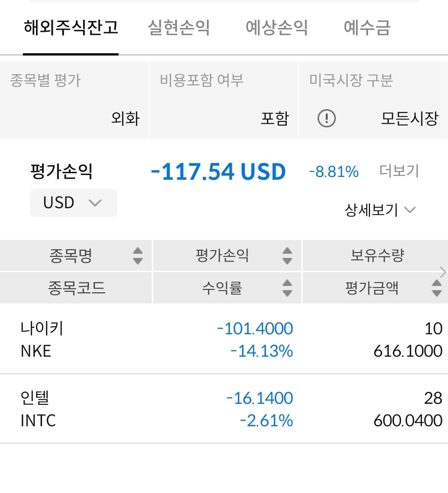Select the 해외주식잔고 tab
This screenshot has height=493, width=448.
coord(71,28)
